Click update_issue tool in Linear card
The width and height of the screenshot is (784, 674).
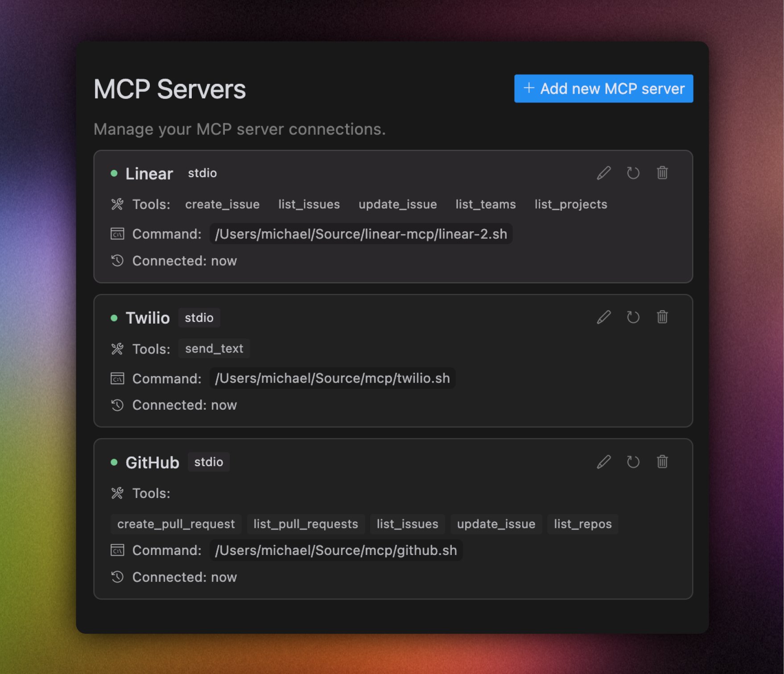(398, 204)
